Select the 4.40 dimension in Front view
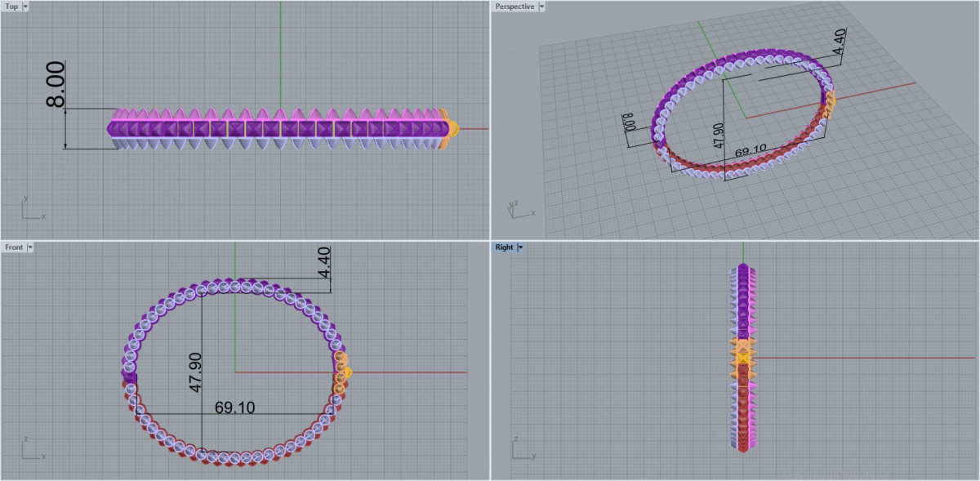Viewport: 980px width, 481px height. (x=326, y=262)
